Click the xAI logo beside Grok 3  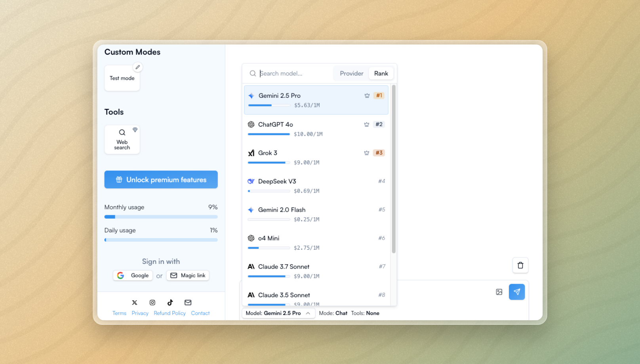coord(251,153)
